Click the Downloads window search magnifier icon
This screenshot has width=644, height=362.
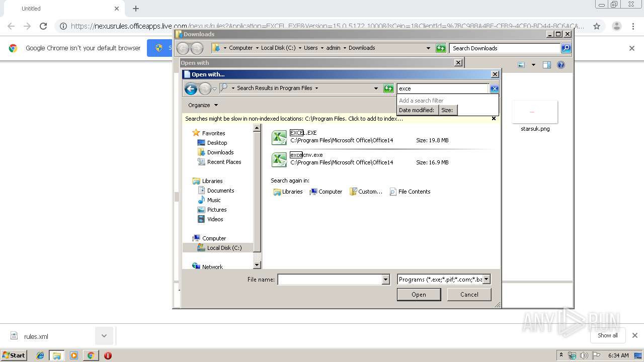point(566,48)
